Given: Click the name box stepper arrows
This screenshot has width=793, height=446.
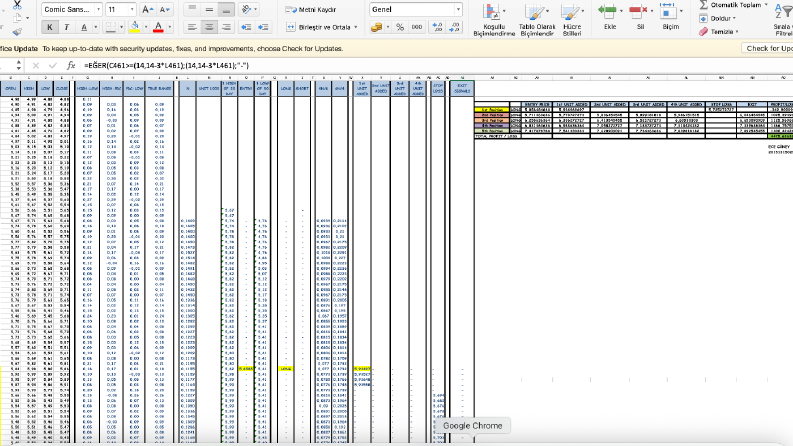Looking at the screenshot, I should pyautogui.click(x=19, y=65).
